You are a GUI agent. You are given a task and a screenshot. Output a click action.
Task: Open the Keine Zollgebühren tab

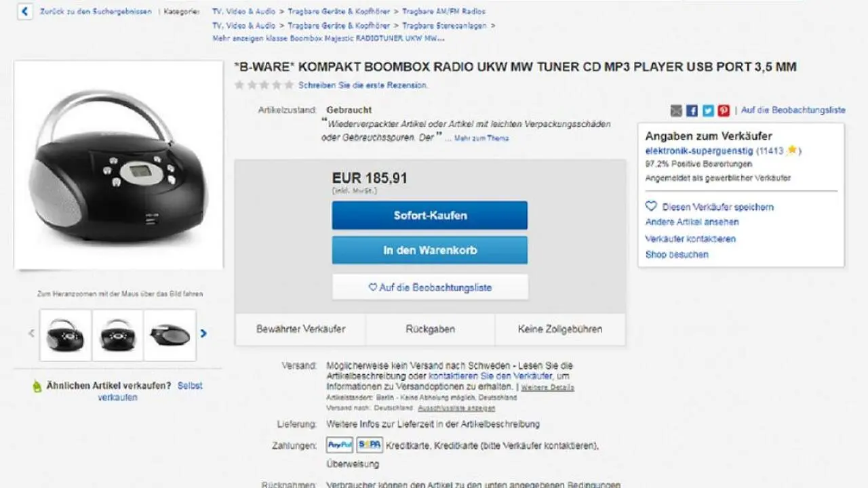[560, 329]
